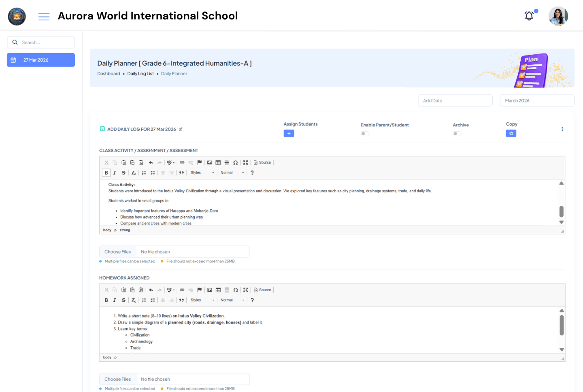Click the Add Date input field
Image resolution: width=583 pixels, height=392 pixels.
pyautogui.click(x=455, y=100)
